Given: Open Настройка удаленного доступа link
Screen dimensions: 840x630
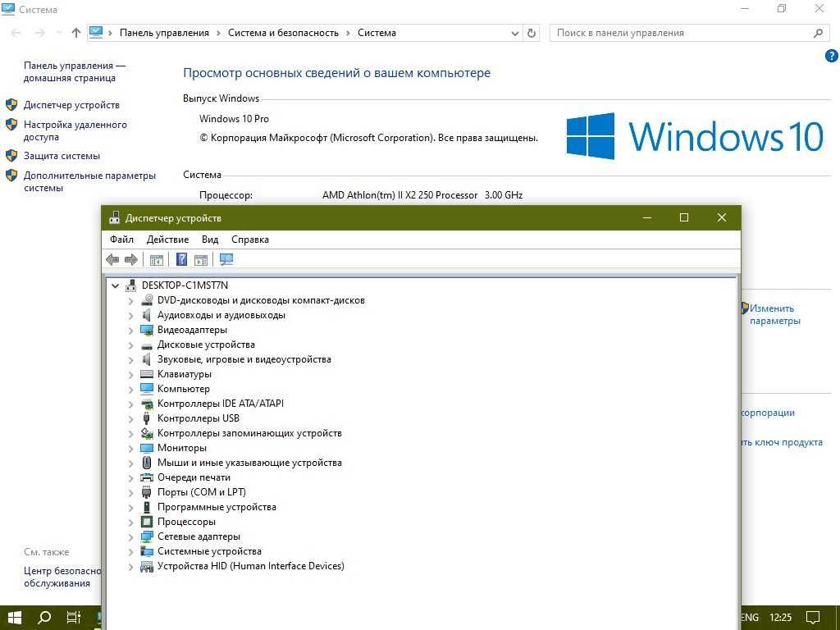Looking at the screenshot, I should [x=75, y=130].
